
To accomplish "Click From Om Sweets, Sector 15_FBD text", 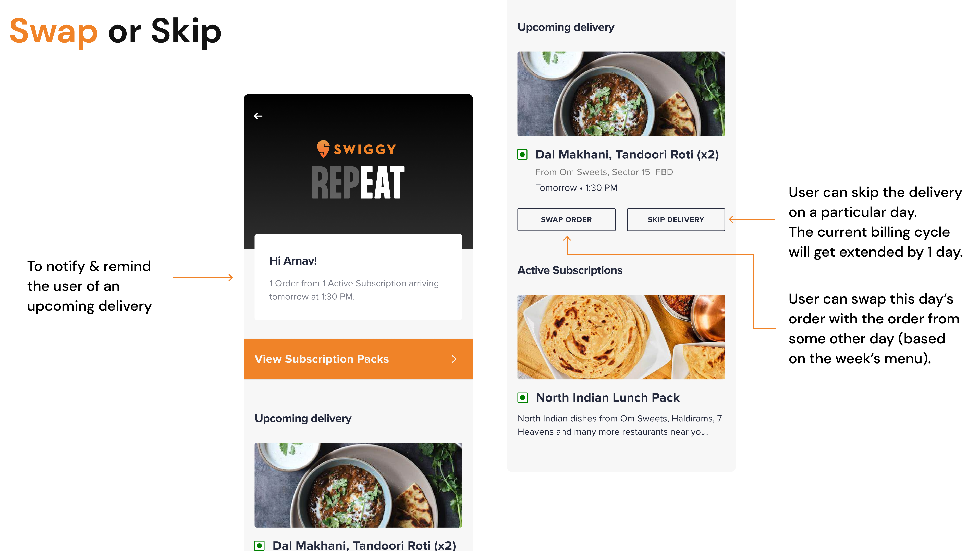I will [604, 172].
